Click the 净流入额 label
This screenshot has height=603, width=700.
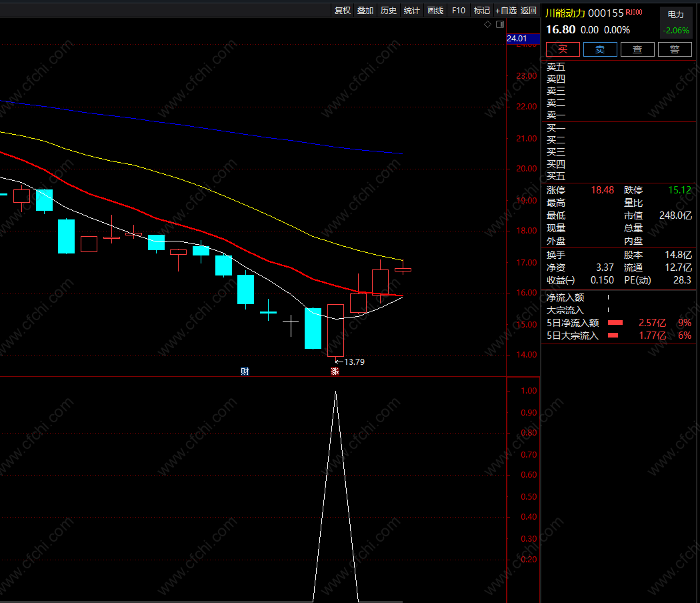(565, 297)
